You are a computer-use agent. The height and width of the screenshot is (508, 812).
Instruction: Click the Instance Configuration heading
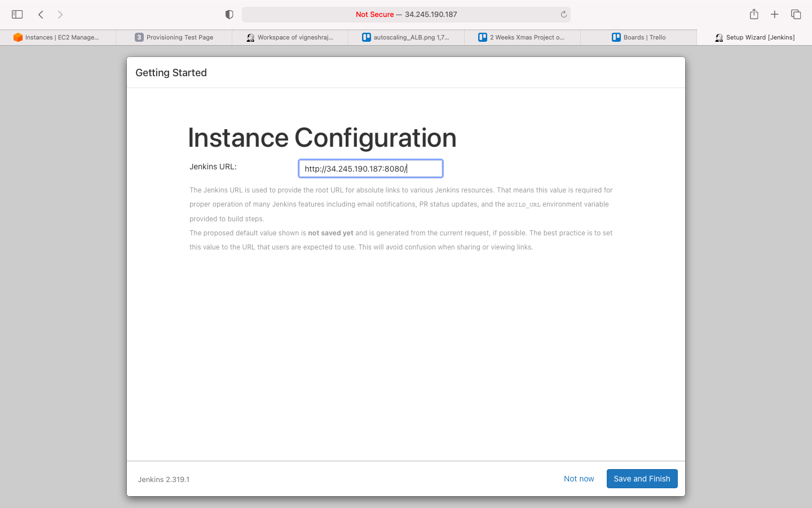(322, 138)
